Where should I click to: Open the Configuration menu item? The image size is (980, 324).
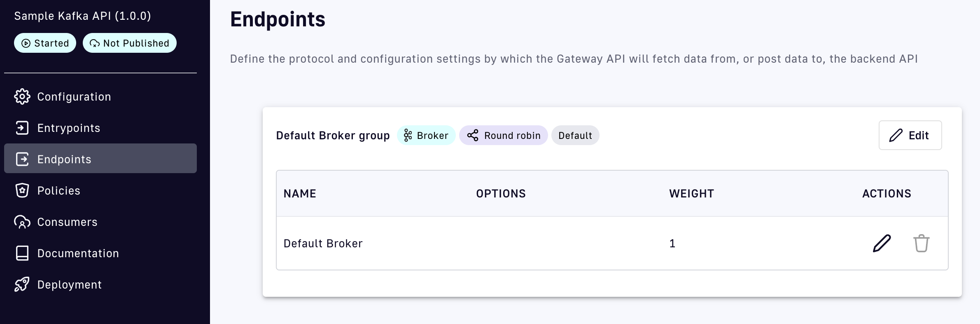(74, 96)
